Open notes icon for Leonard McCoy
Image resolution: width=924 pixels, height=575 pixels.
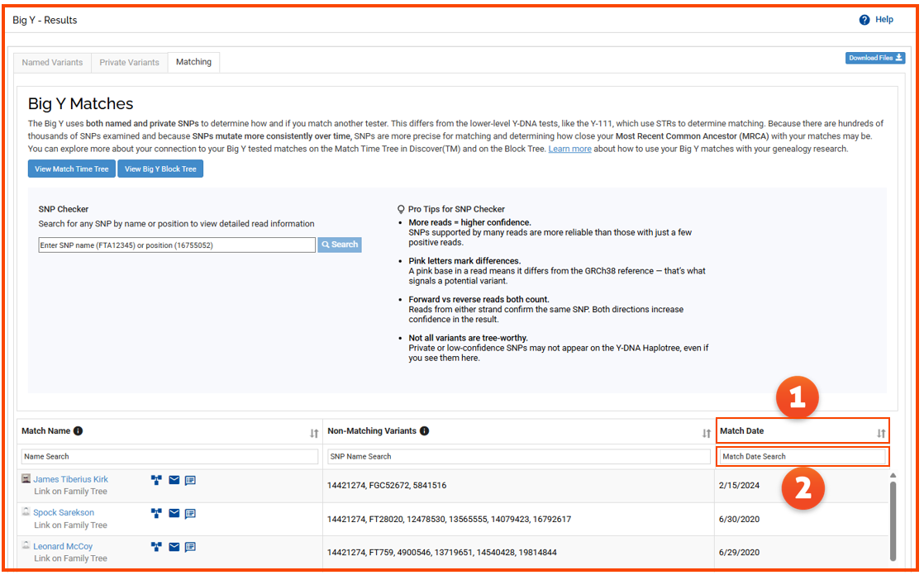[190, 547]
